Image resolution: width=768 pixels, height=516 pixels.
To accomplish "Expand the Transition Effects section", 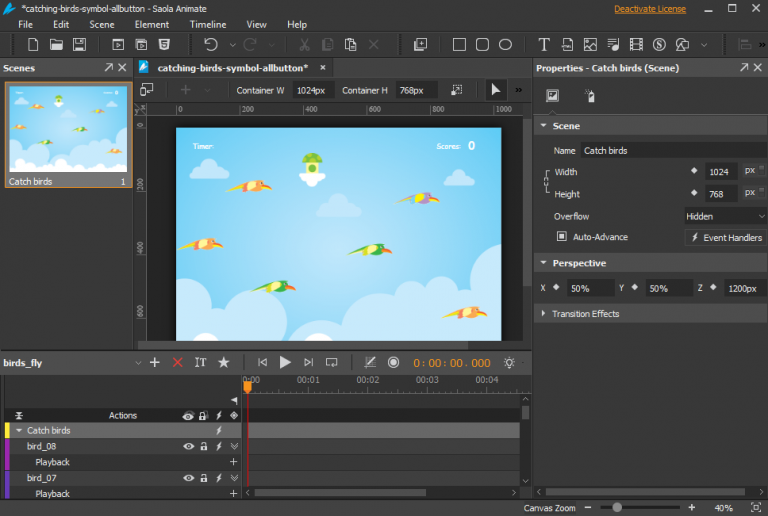I will (x=543, y=313).
